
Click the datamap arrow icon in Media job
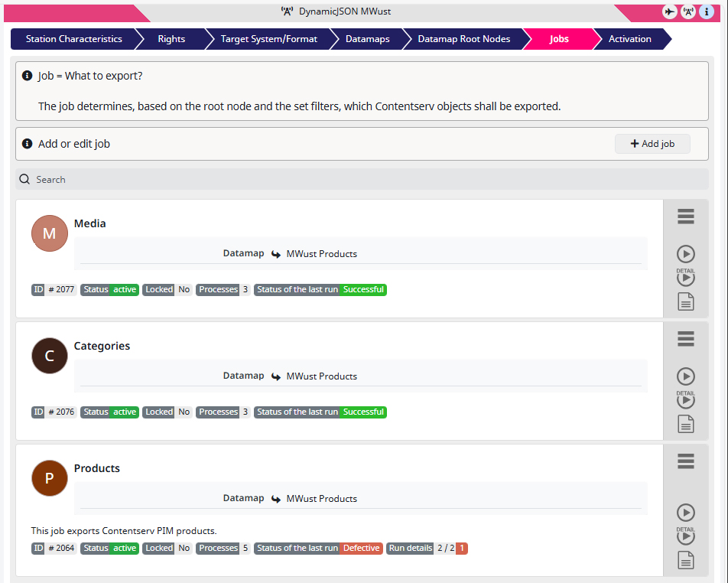[x=276, y=254]
